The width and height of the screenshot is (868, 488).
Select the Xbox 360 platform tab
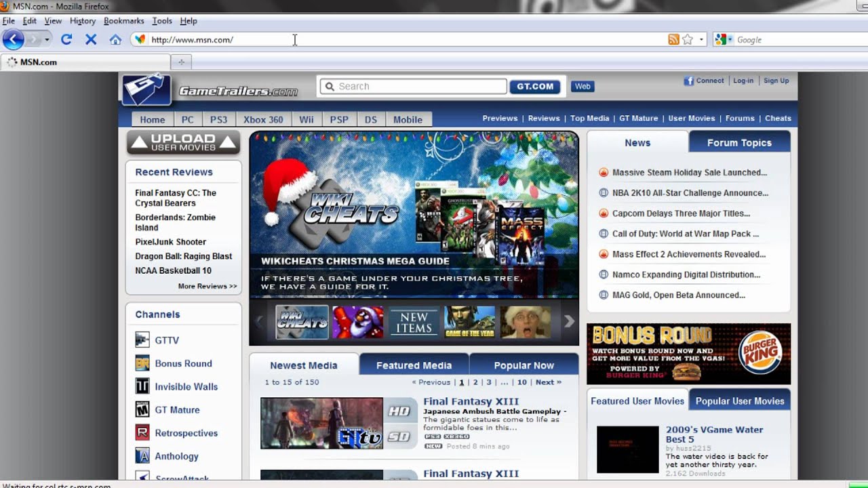tap(263, 119)
